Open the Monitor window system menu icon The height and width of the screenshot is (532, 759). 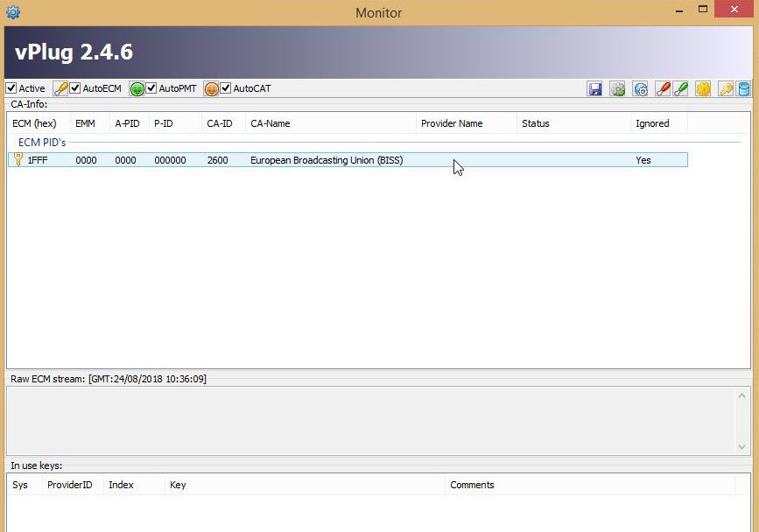12,12
